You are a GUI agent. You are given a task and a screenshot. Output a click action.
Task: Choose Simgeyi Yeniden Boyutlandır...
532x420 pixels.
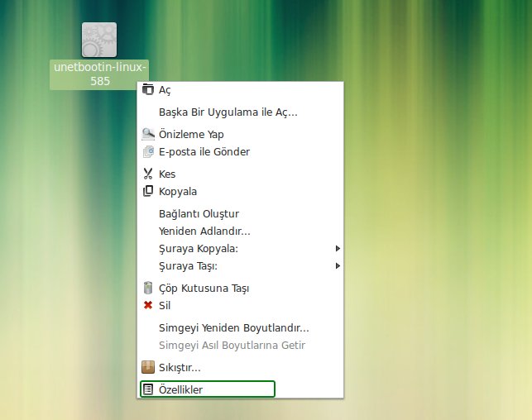[240, 327]
